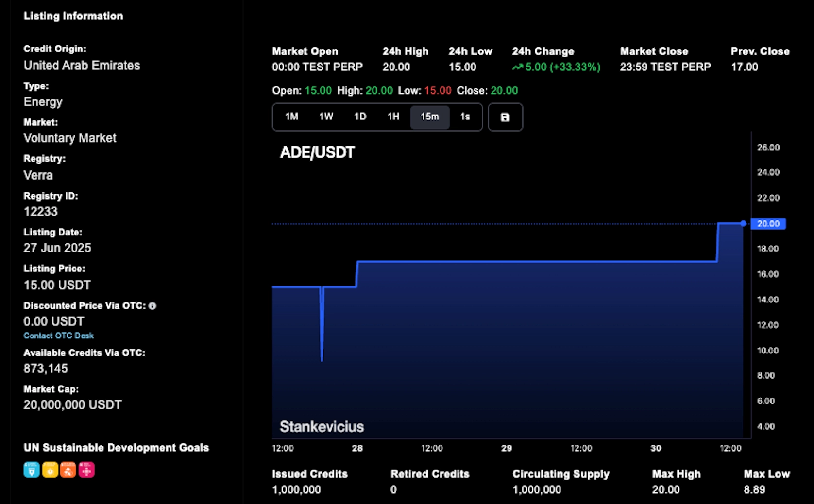Select the 1M timeframe
814x504 pixels.
(x=291, y=117)
